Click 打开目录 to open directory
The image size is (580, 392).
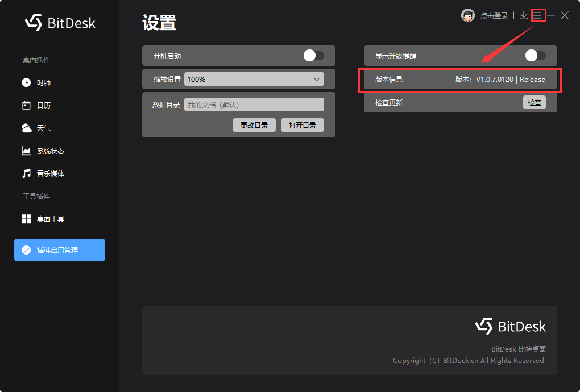(x=302, y=125)
